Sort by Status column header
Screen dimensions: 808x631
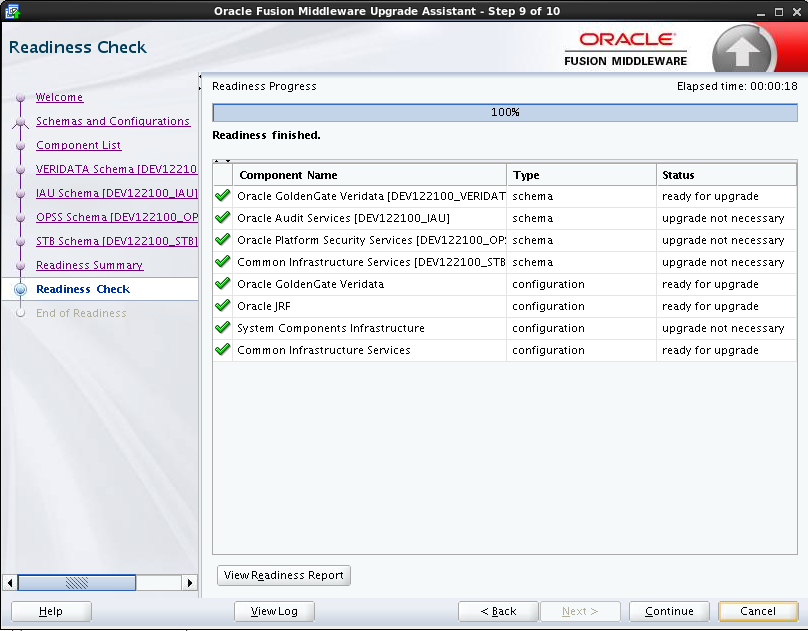(x=727, y=175)
